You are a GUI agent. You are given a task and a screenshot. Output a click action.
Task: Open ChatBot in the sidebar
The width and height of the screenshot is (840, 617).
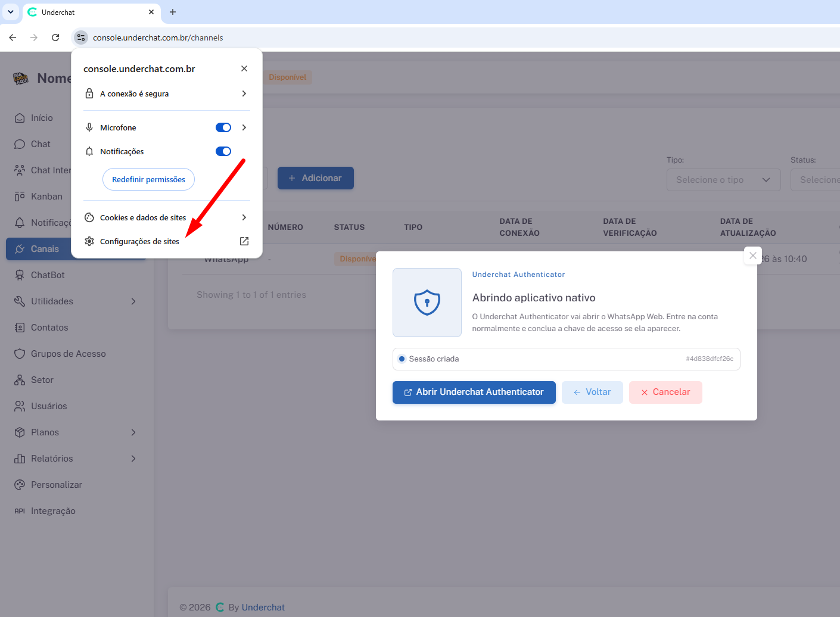point(48,275)
